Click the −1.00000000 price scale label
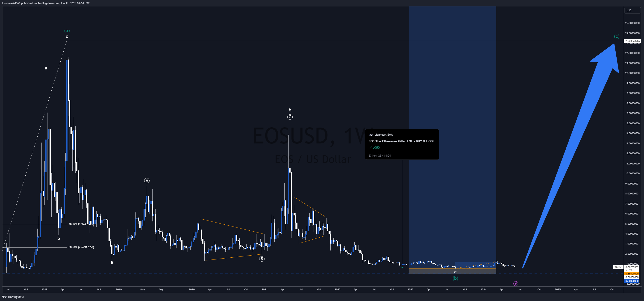Image resolution: width=644 pixels, height=301 pixels. tap(632, 284)
